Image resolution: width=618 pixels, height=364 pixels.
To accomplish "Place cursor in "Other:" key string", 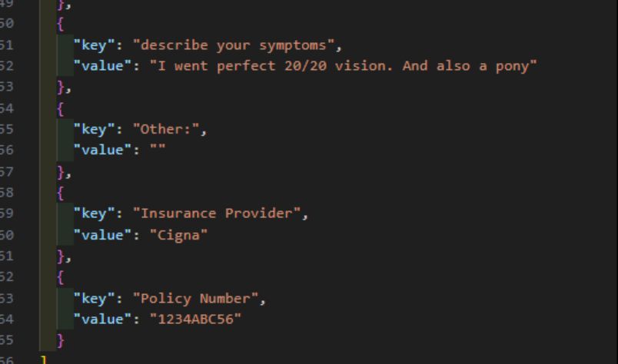I will (x=166, y=129).
